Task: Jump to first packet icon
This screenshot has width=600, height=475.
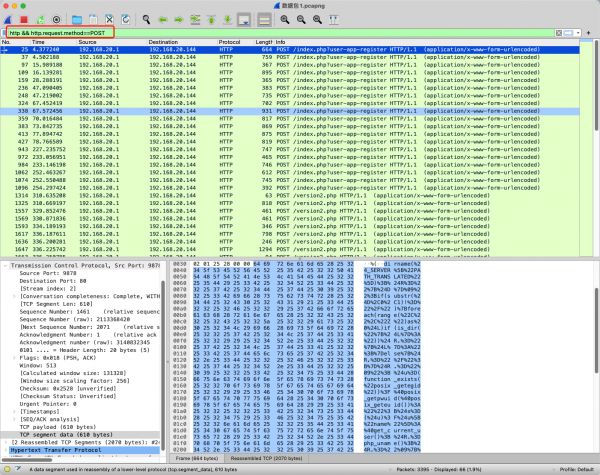Action: tap(211, 20)
